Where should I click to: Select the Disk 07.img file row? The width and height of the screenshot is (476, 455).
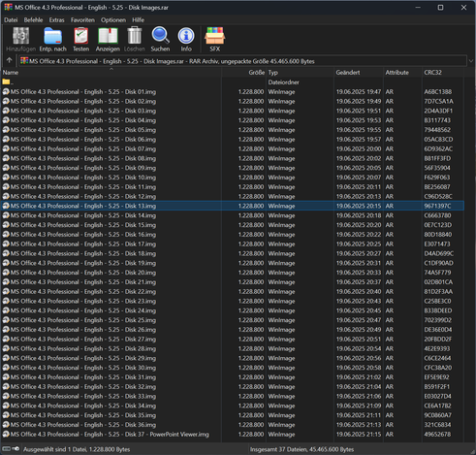coord(233,148)
